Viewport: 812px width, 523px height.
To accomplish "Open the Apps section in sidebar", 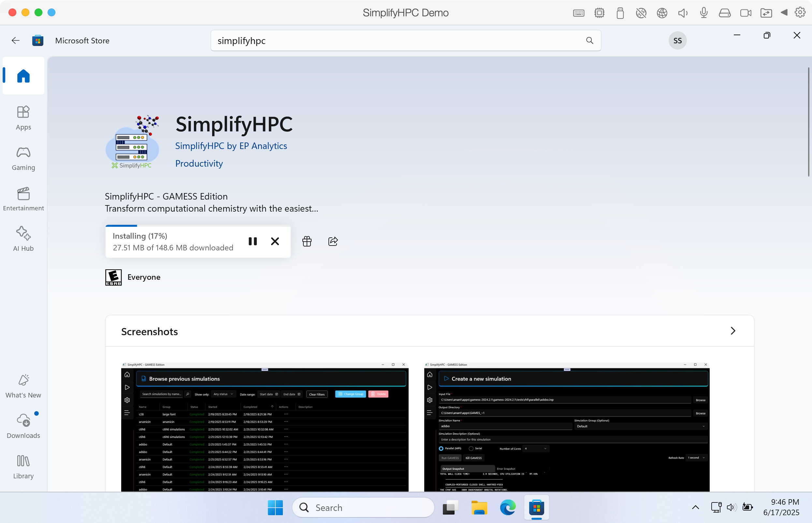I will [23, 117].
